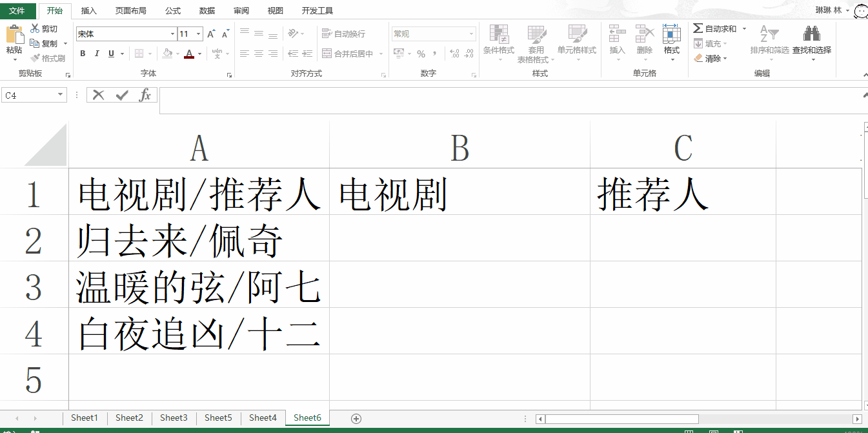Confirm entry with the checkmark button

pos(121,94)
